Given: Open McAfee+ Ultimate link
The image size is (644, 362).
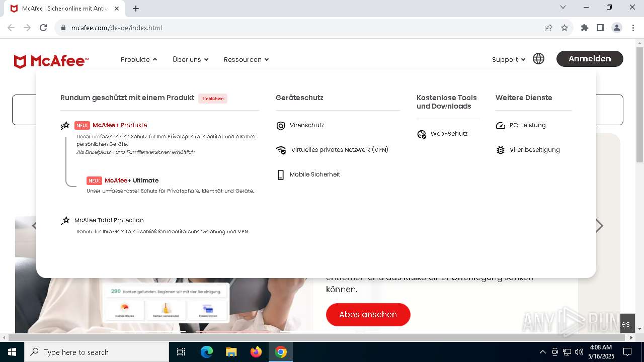Looking at the screenshot, I should click(x=131, y=180).
